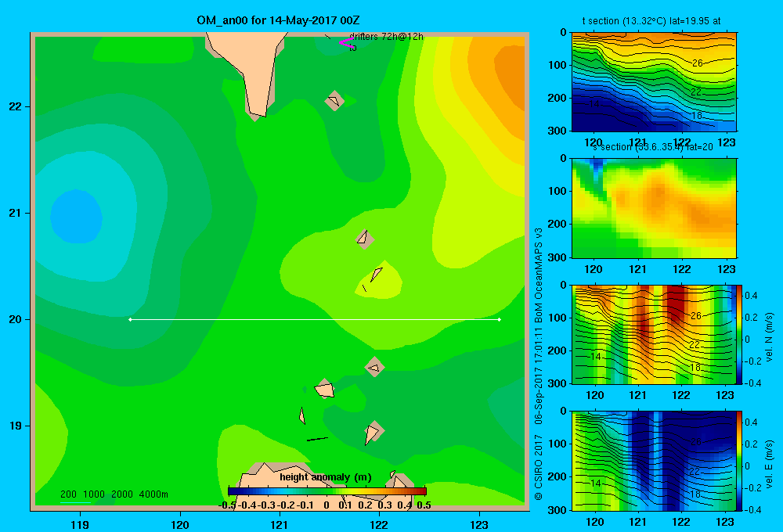Click the '200 1000 2000 4000m' depth legend
Image resolution: width=783 pixels, height=532 pixels.
pyautogui.click(x=114, y=494)
